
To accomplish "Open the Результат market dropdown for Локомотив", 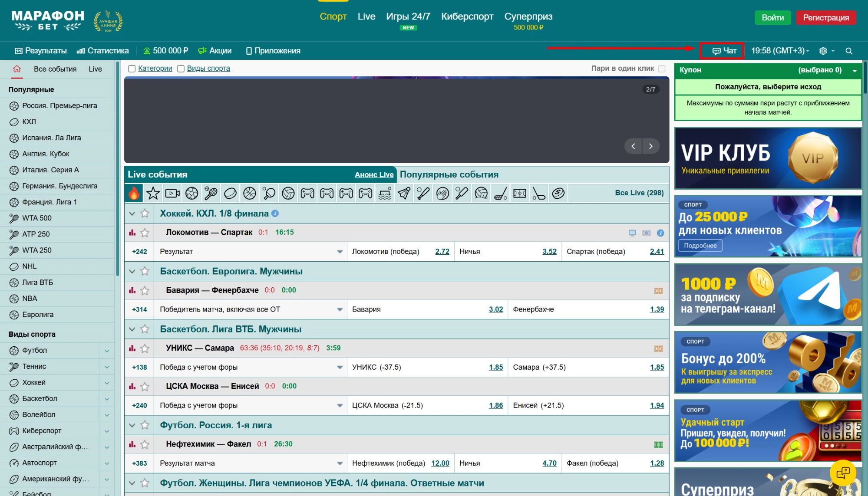I will (340, 252).
